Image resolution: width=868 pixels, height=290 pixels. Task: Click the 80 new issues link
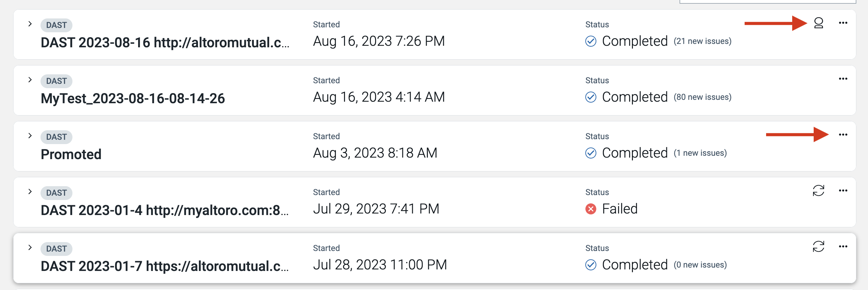702,97
